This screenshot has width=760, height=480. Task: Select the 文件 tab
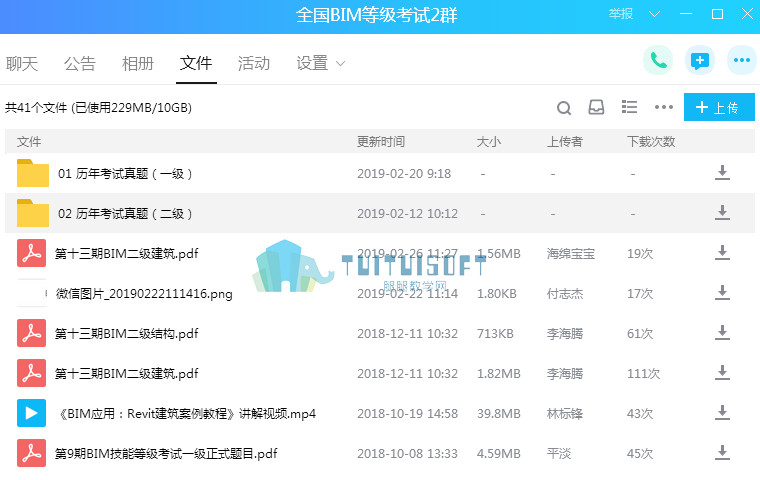(x=196, y=63)
